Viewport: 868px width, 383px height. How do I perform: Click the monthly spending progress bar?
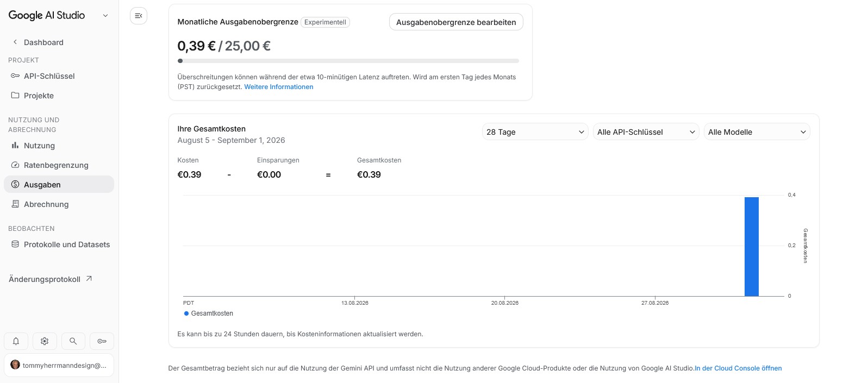(x=348, y=61)
